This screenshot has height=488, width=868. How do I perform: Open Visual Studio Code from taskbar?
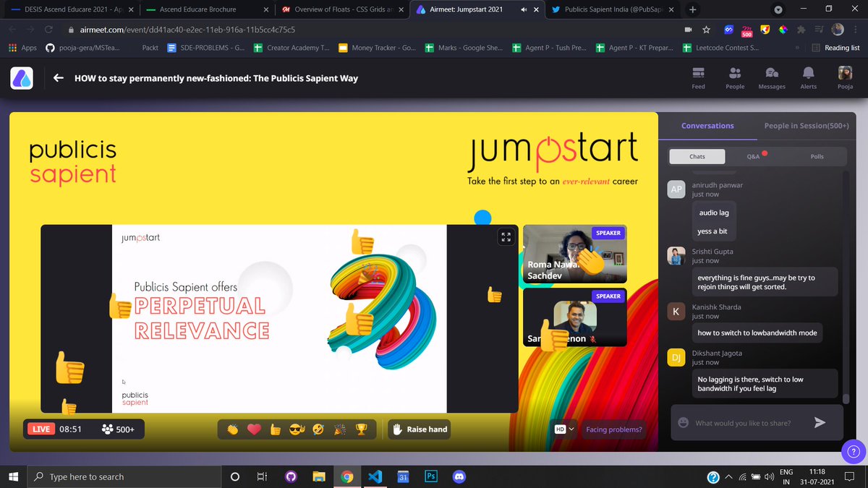click(375, 476)
